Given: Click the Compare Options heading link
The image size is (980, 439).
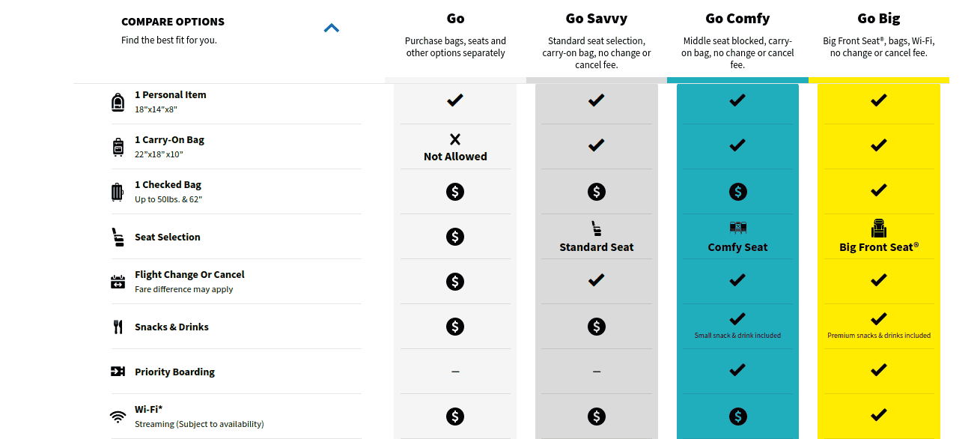Looking at the screenshot, I should (173, 22).
